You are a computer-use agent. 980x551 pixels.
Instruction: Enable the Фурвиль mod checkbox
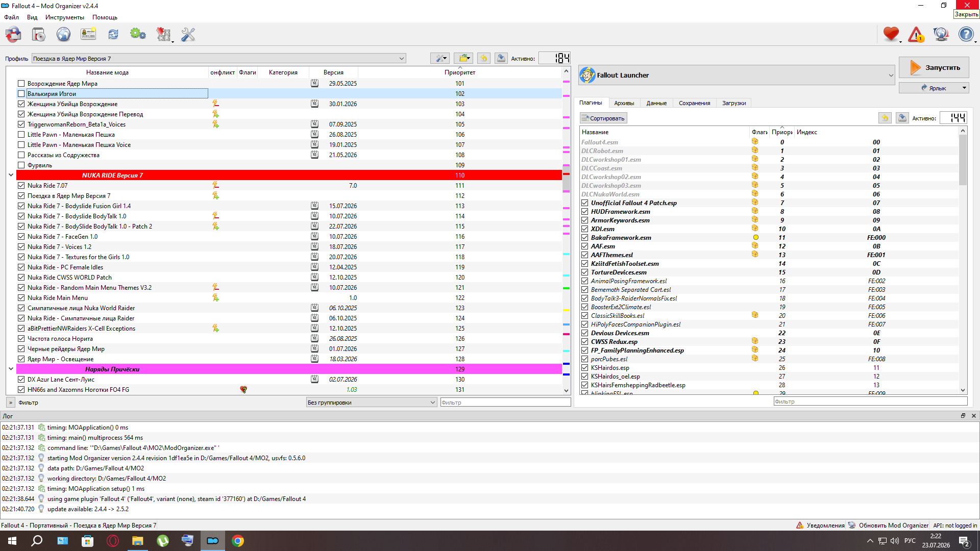[x=21, y=165]
